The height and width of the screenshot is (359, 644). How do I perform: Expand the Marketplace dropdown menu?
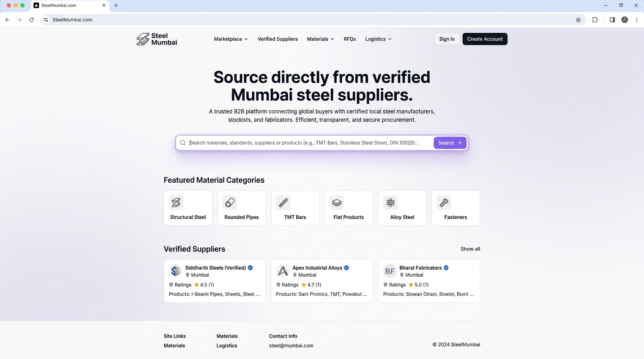(x=231, y=39)
